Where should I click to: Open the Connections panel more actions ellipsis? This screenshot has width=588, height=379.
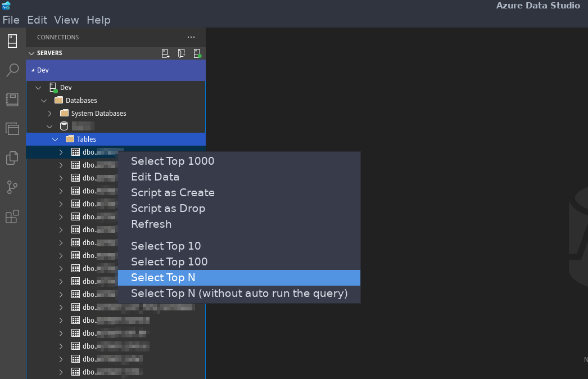(191, 37)
